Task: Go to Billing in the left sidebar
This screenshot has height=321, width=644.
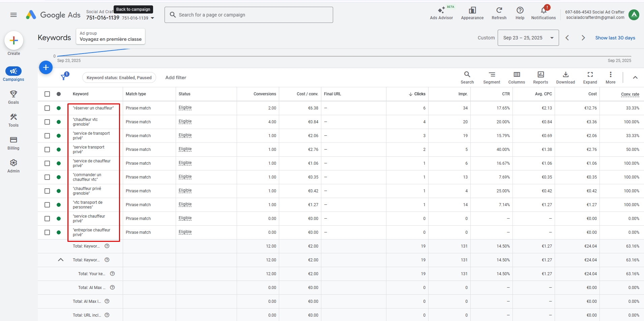Action: tap(13, 143)
